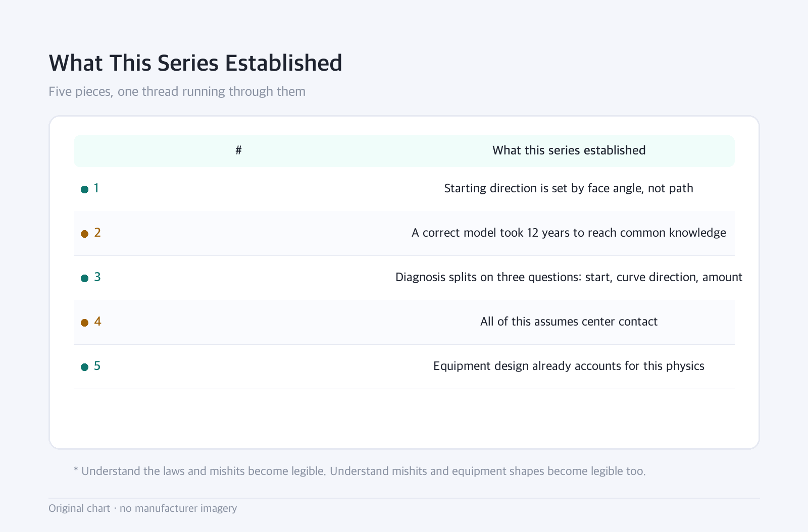Click the 'Diagnosis splits on three questions' cell
This screenshot has height=532, width=808.
569,278
